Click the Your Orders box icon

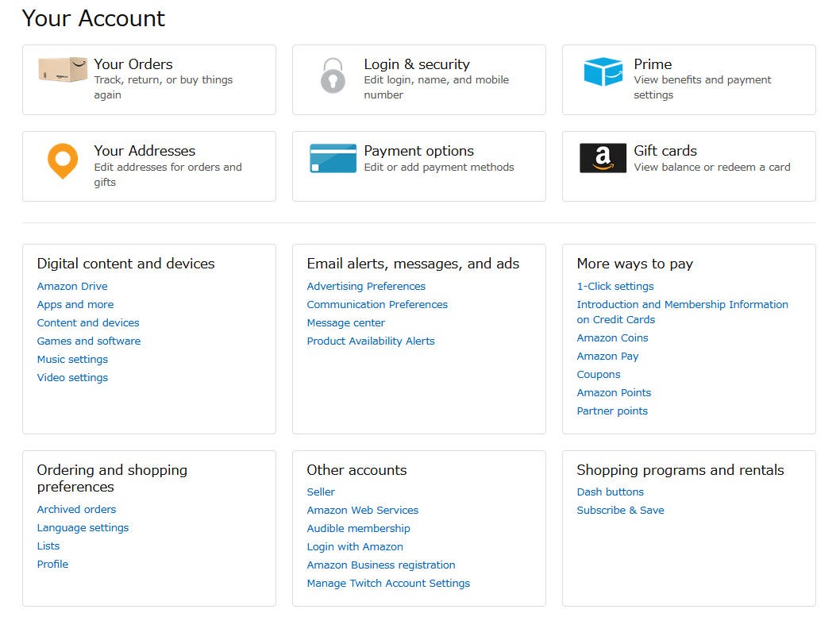[63, 70]
